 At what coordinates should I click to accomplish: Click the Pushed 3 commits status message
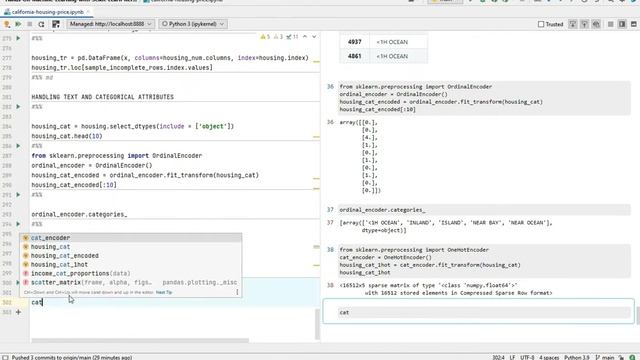tap(72, 357)
